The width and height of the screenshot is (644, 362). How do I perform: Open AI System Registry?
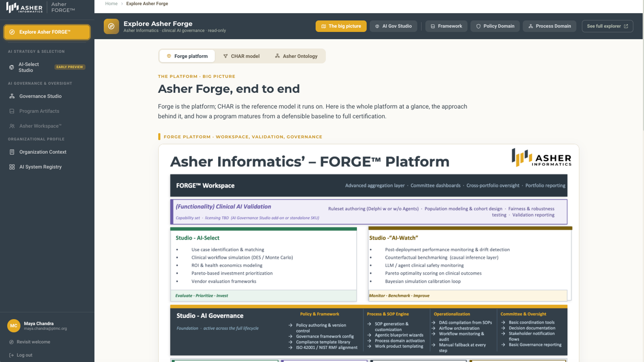pyautogui.click(x=47, y=167)
